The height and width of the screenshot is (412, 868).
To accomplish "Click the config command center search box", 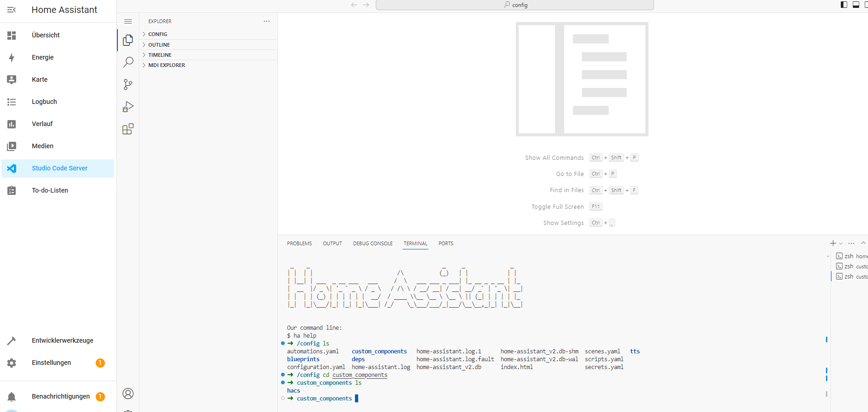I will point(515,5).
